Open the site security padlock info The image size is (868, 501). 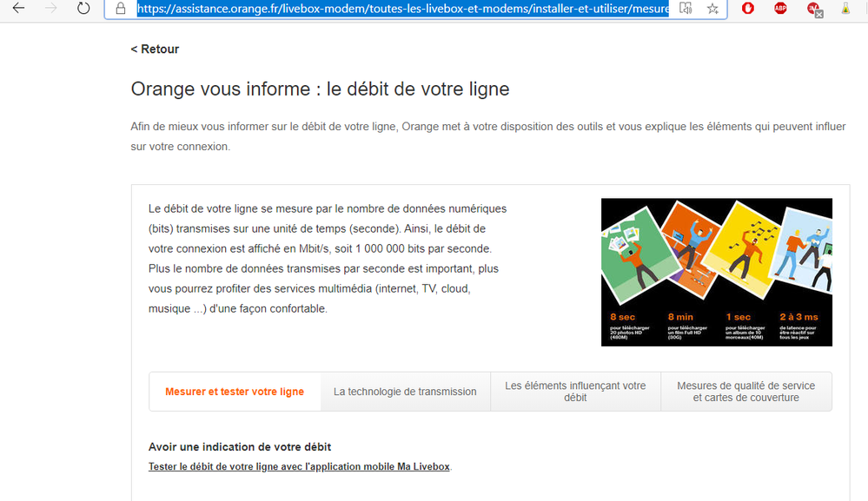coord(118,9)
